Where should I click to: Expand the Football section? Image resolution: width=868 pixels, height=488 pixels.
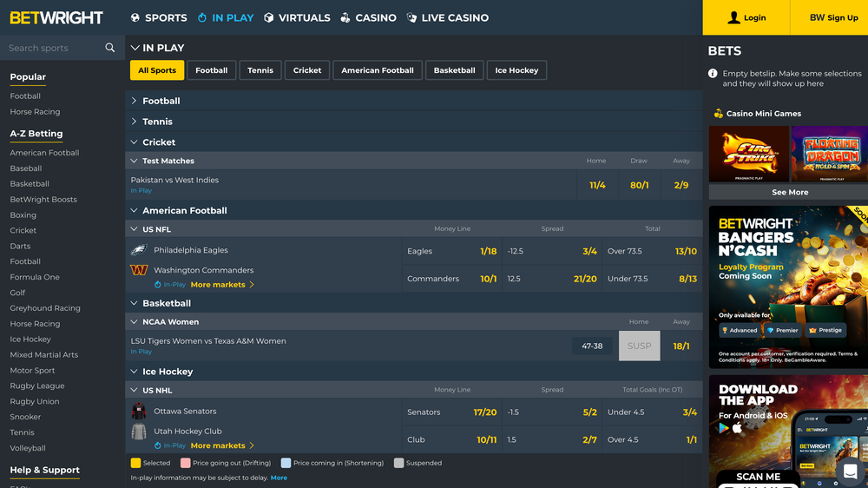(414, 101)
